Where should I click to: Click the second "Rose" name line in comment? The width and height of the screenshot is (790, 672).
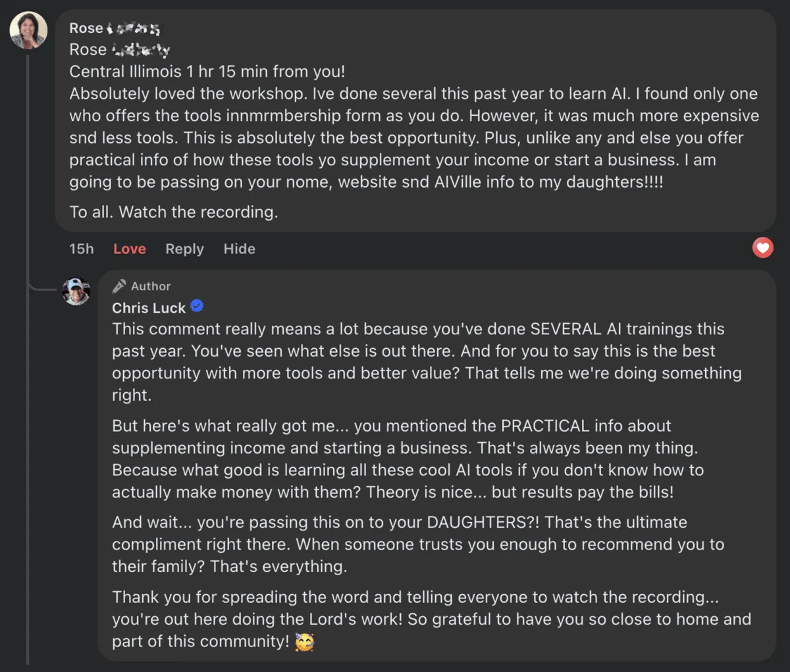coord(119,50)
